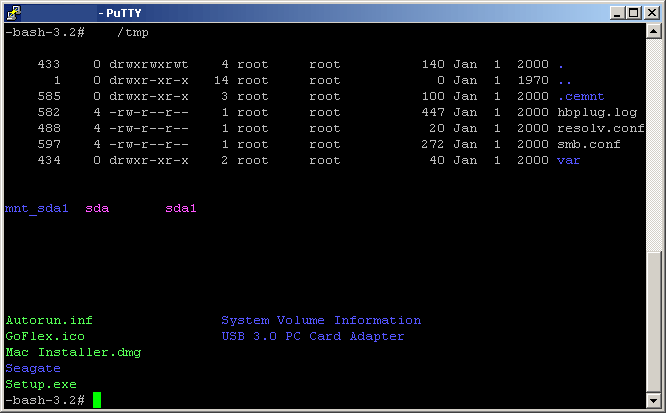
Task: Click the PuTTY title text
Action: click(x=120, y=13)
